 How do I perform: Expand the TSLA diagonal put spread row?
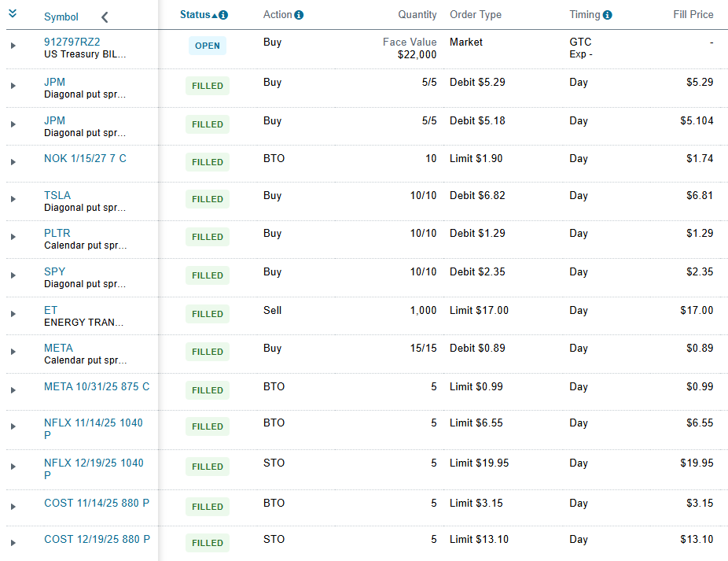click(x=13, y=199)
